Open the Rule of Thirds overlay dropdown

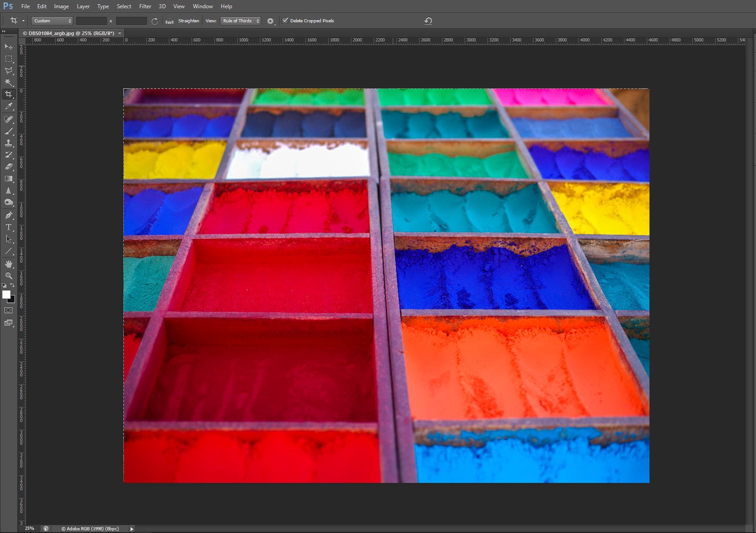[x=240, y=21]
